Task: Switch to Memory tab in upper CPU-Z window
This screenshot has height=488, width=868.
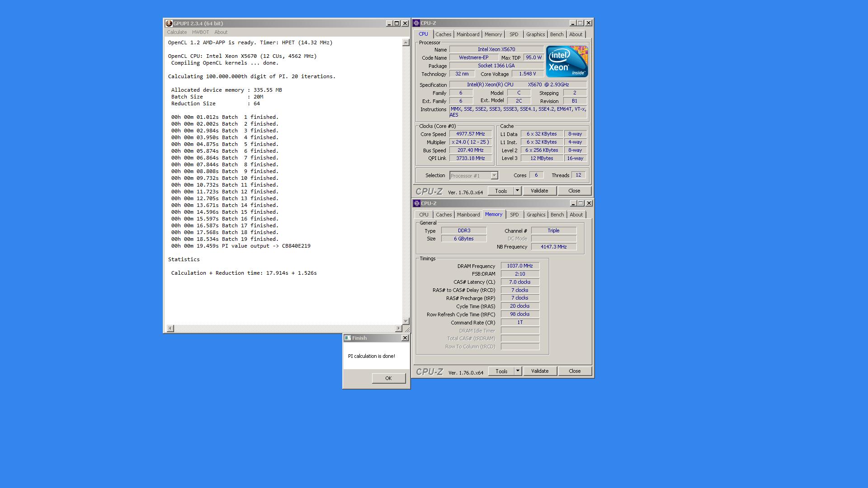Action: pos(493,34)
